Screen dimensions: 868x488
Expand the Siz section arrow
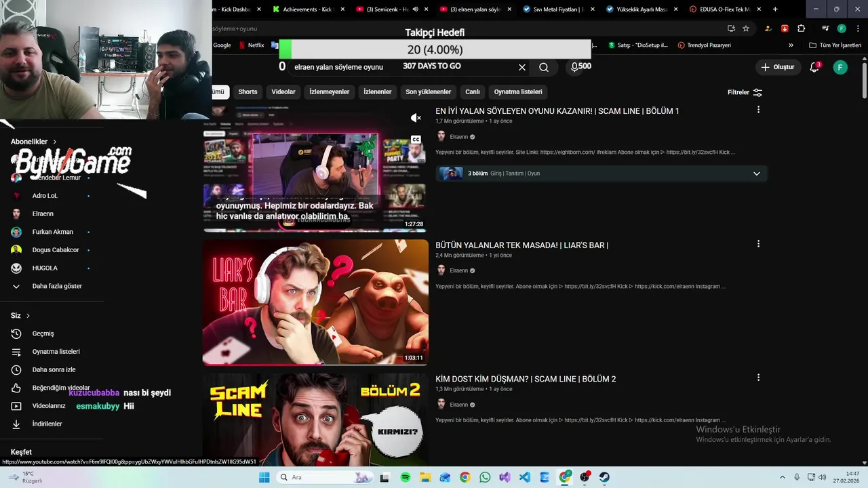tap(28, 316)
